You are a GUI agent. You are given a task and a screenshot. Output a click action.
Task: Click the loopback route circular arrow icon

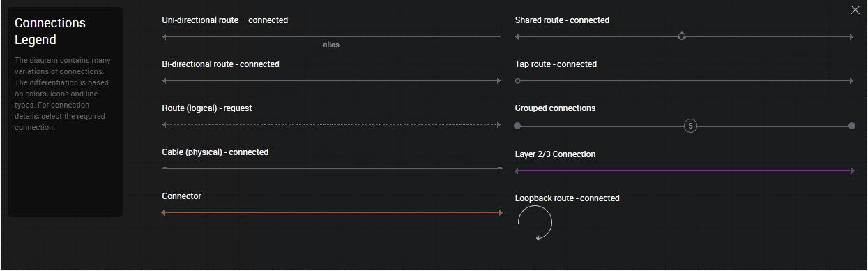pos(535,224)
